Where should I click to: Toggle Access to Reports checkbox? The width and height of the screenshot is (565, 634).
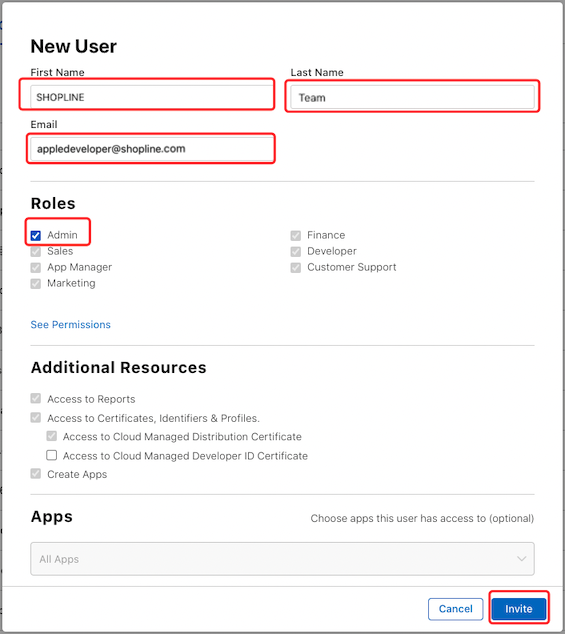coord(36,399)
